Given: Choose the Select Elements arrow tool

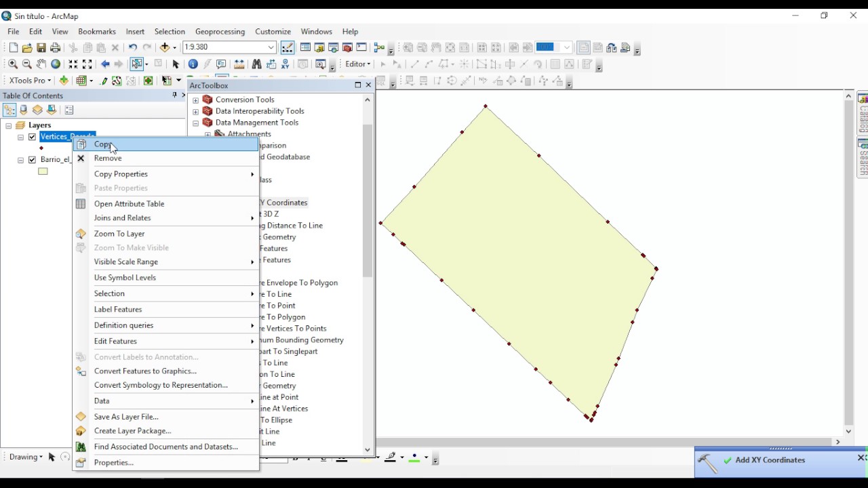Looking at the screenshot, I should pos(176,64).
